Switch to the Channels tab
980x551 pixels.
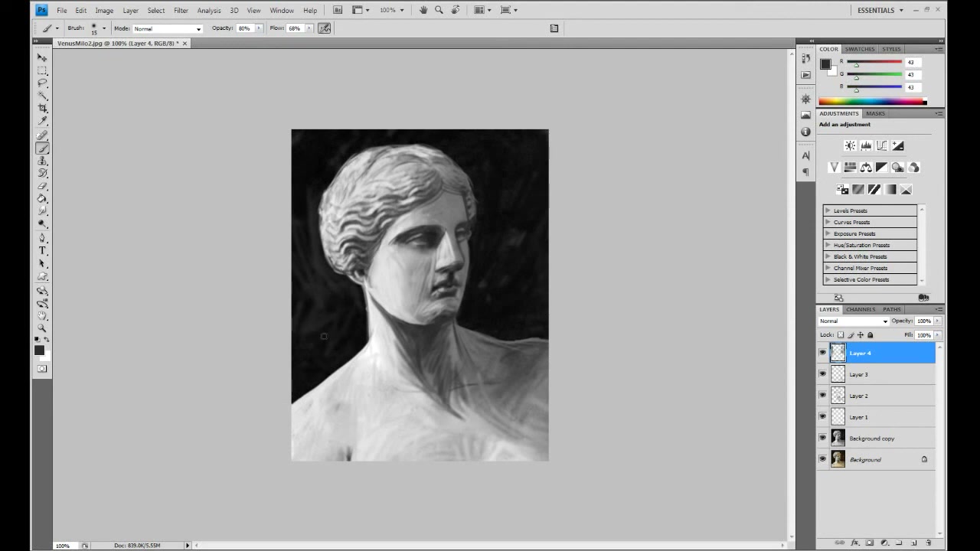[861, 309]
